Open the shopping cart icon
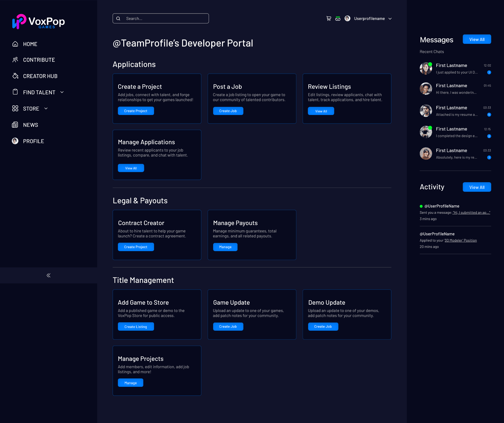The height and width of the screenshot is (423, 504). [x=329, y=18]
